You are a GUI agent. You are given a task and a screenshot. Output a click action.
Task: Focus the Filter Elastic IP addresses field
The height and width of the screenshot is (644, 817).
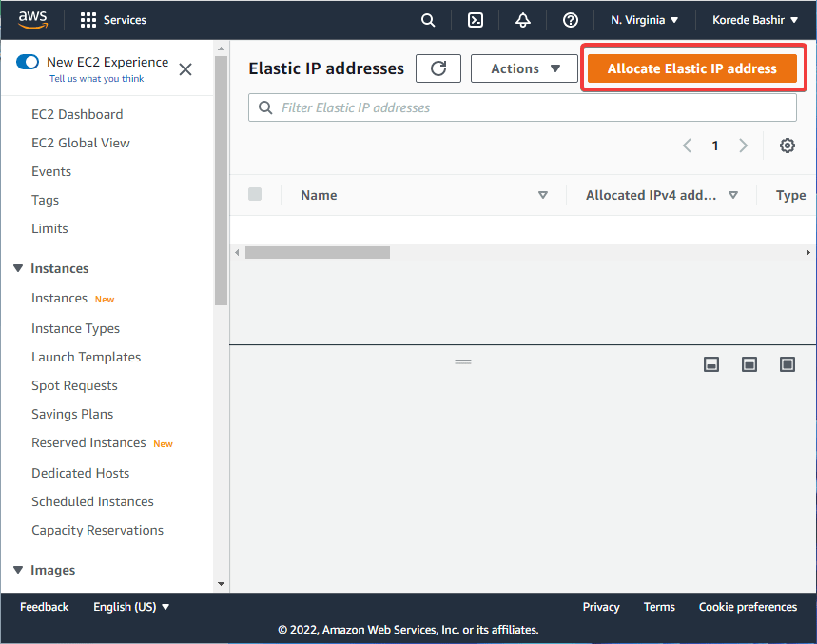[522, 107]
